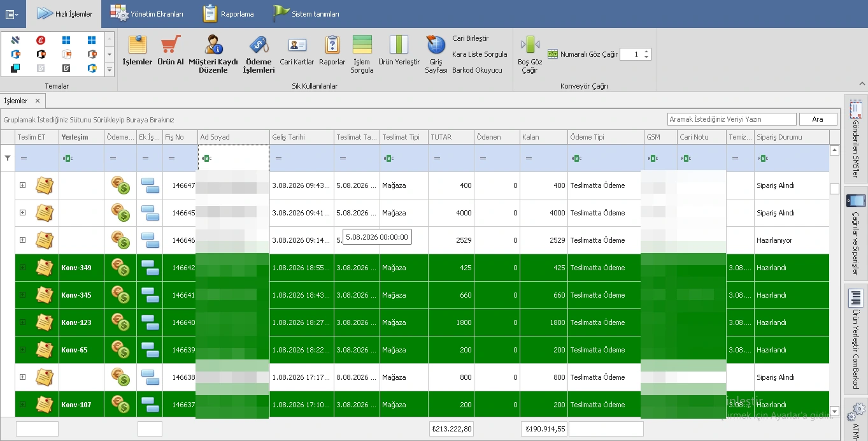Apply the black Office-style theme
The image size is (868, 441).
(x=41, y=54)
